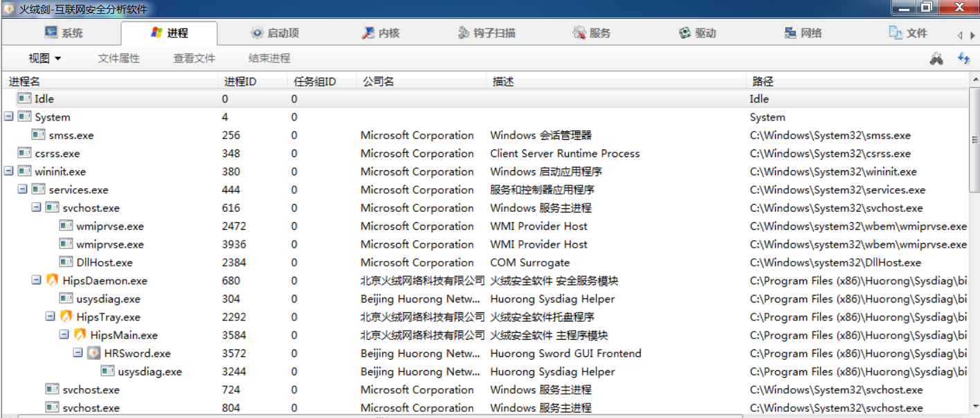The height and width of the screenshot is (418, 980).
Task: Select the wmiprvse.exe process with ID 3936
Action: (x=485, y=244)
